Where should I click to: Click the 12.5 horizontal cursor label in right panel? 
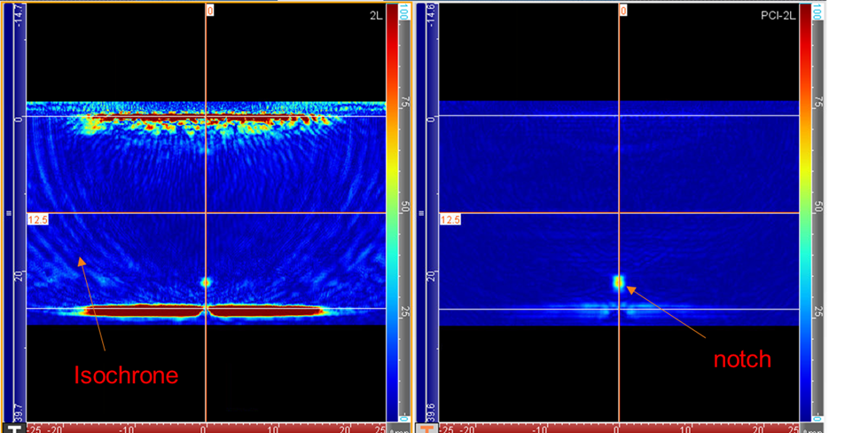click(450, 218)
